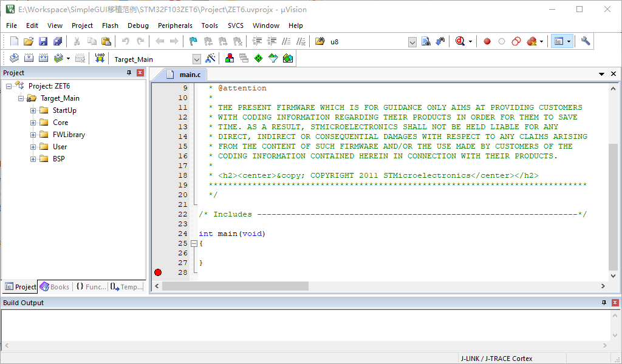Expand the FWLibrary group
Screen dimensions: 622x364
(33, 135)
